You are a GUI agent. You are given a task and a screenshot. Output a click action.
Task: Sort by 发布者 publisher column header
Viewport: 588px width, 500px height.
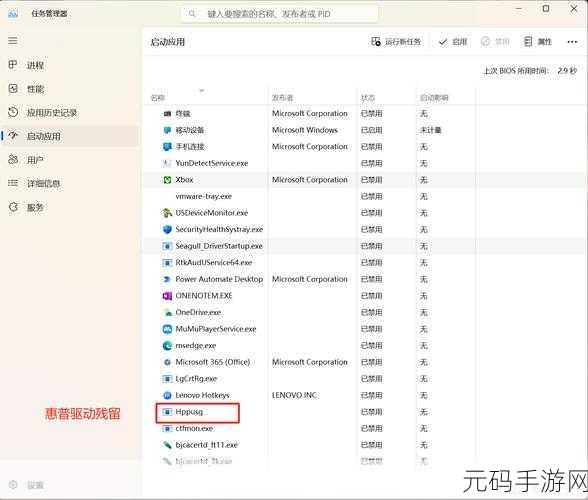[282, 98]
